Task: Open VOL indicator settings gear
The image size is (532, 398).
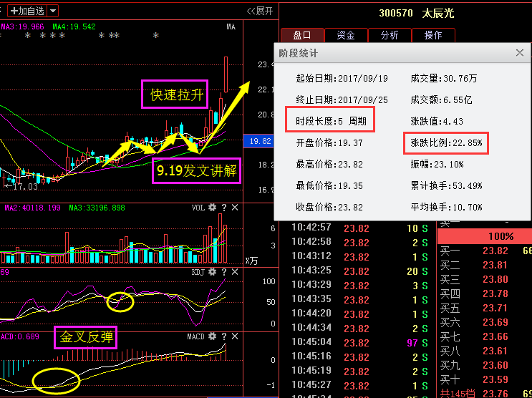Action: 212,208
